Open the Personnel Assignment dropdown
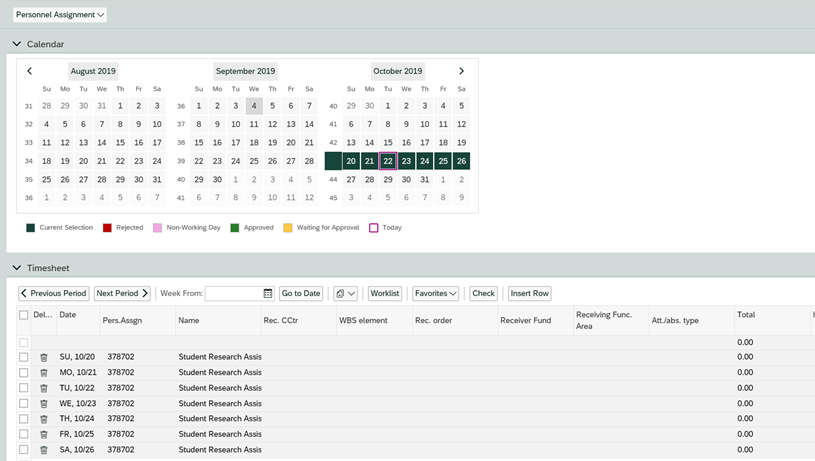This screenshot has height=461, width=815. pos(60,15)
